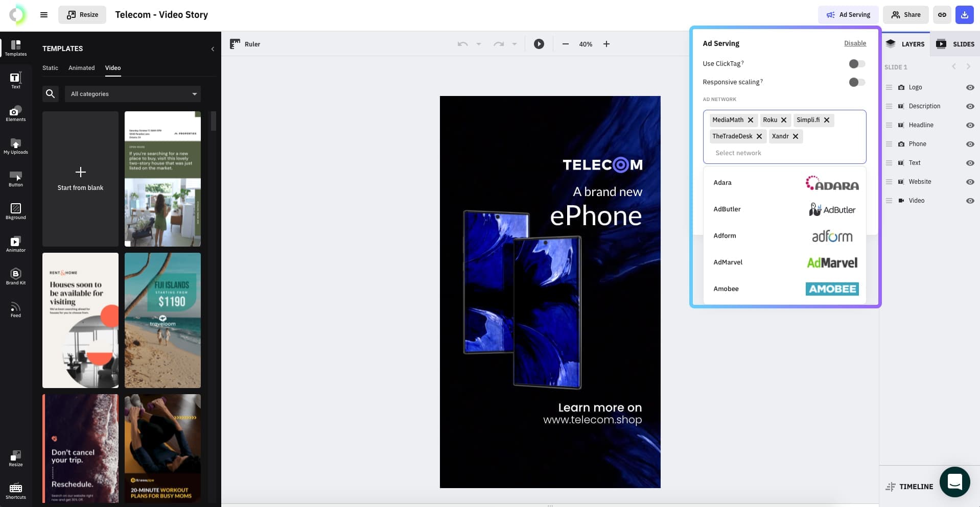Open the Elements panel
980x507 pixels.
coord(16,113)
